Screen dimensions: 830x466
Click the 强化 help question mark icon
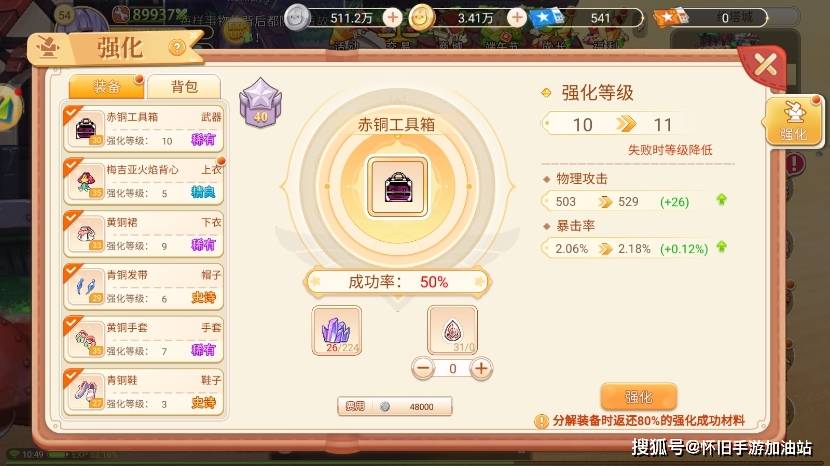[x=177, y=48]
